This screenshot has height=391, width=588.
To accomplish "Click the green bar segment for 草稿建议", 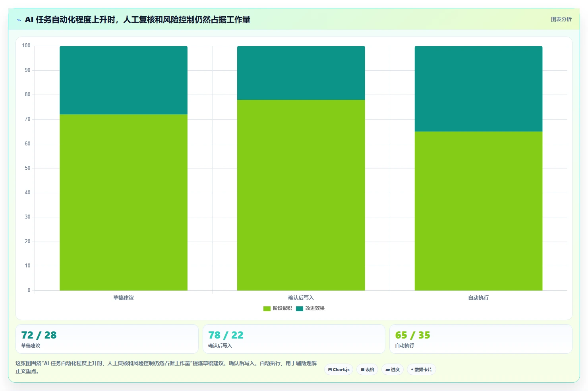I will [124, 202].
